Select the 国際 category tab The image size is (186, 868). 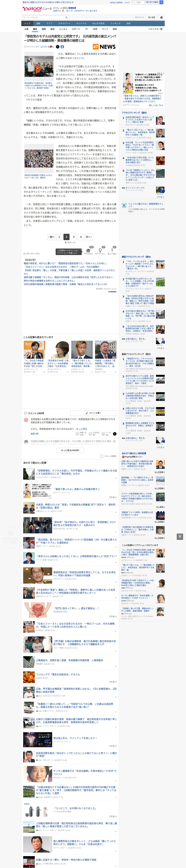[x=44, y=29]
